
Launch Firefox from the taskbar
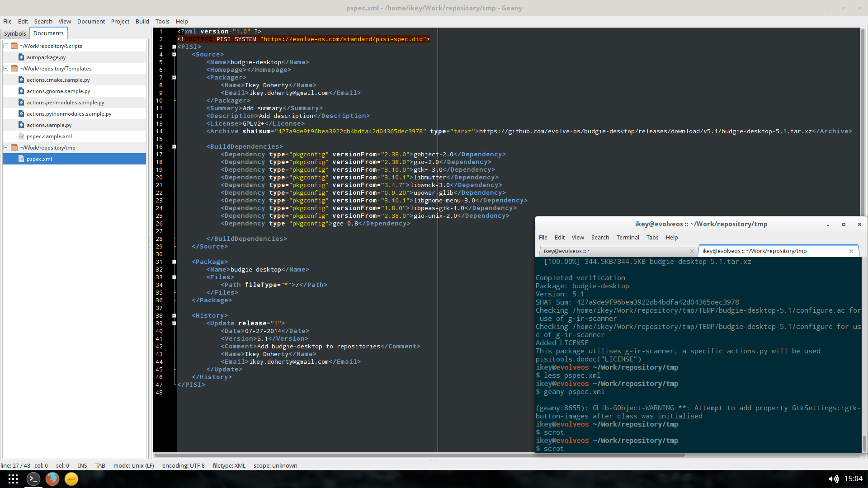[52, 479]
